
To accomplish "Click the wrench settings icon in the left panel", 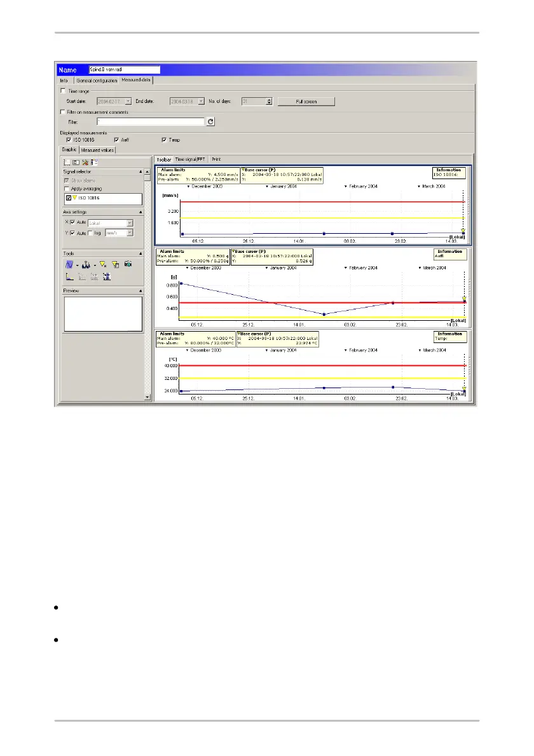I will [x=85, y=162].
